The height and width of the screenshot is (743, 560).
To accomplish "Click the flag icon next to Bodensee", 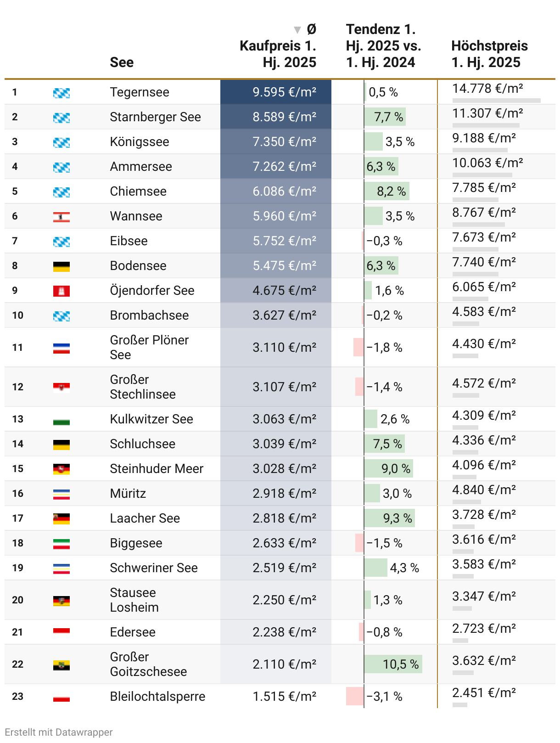I will tap(62, 266).
